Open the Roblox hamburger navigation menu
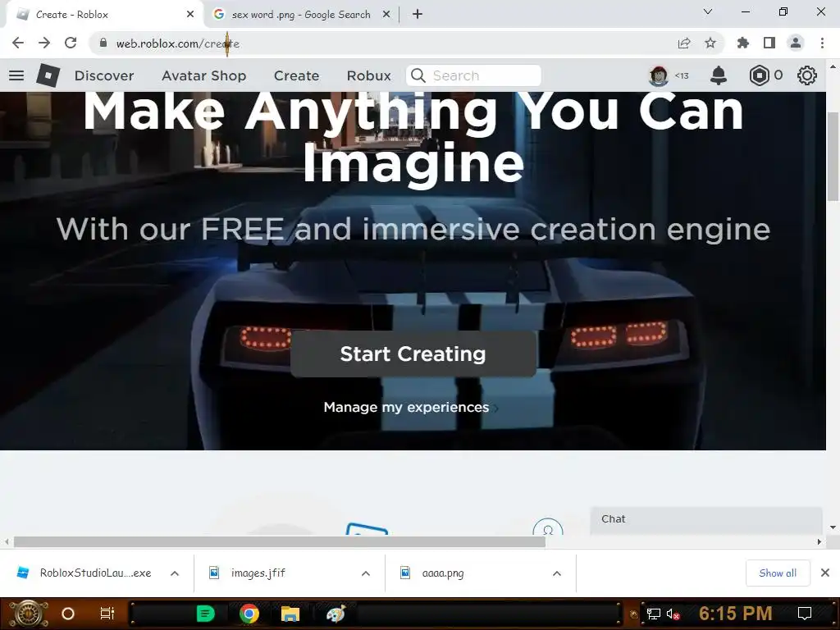The image size is (840, 630). [x=16, y=75]
